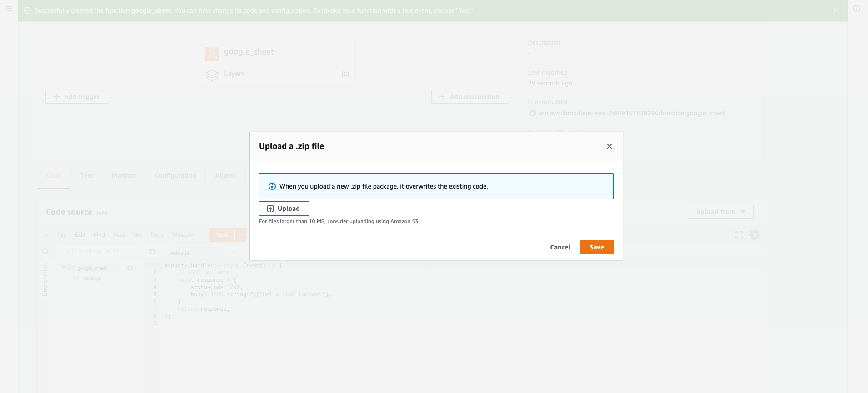Screen dimensions: 868x393
Task: Open the code editor settings gear
Action: pos(755,235)
